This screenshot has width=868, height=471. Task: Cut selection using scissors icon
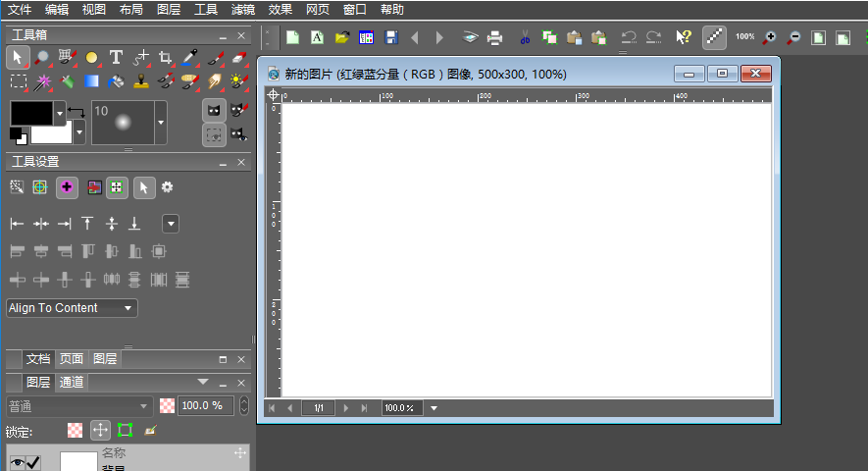525,37
